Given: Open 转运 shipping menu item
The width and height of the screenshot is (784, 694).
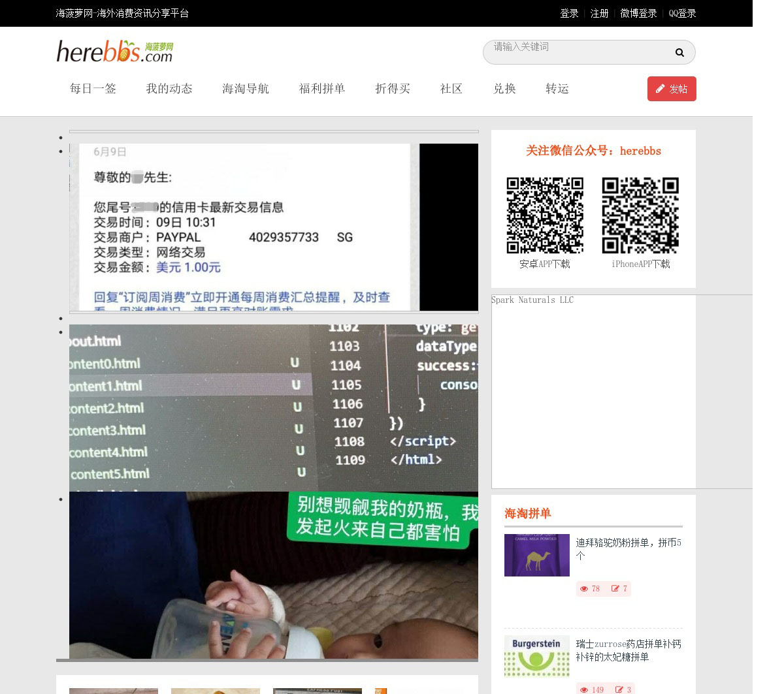Looking at the screenshot, I should 557,89.
